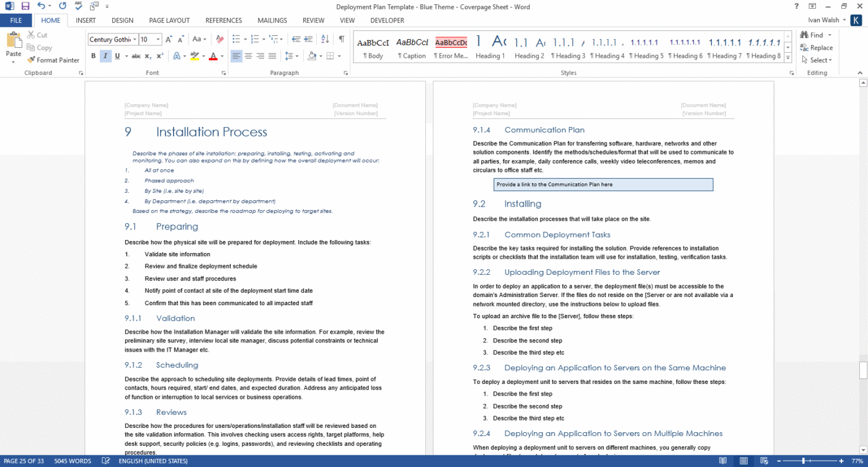This screenshot has width=868, height=467.
Task: Enable bold formatting
Action: click(x=93, y=56)
